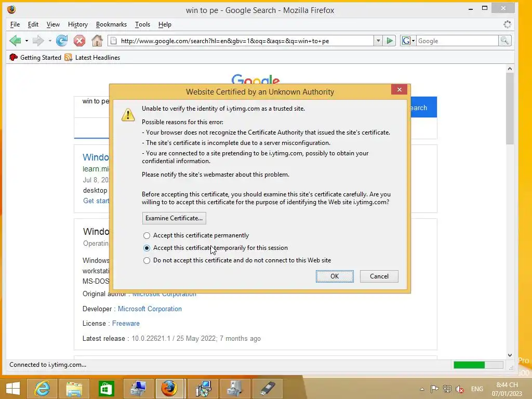Open File Explorer from taskbar
532x399 pixels.
[x=74, y=389]
